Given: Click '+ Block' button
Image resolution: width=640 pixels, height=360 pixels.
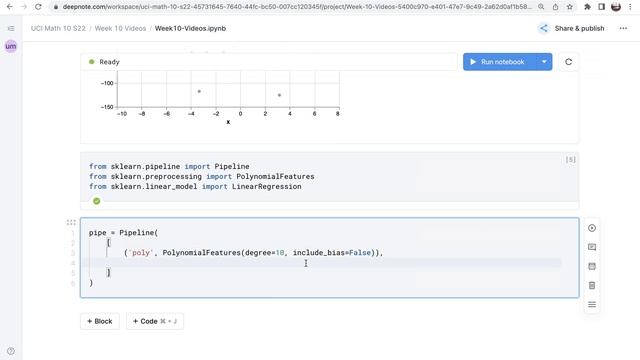Looking at the screenshot, I should click(x=100, y=321).
